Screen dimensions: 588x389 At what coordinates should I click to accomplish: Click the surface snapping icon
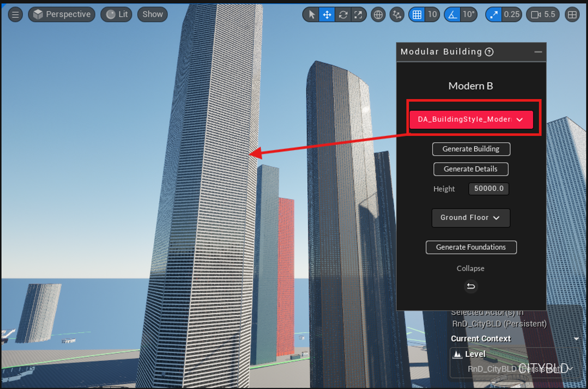coord(396,15)
